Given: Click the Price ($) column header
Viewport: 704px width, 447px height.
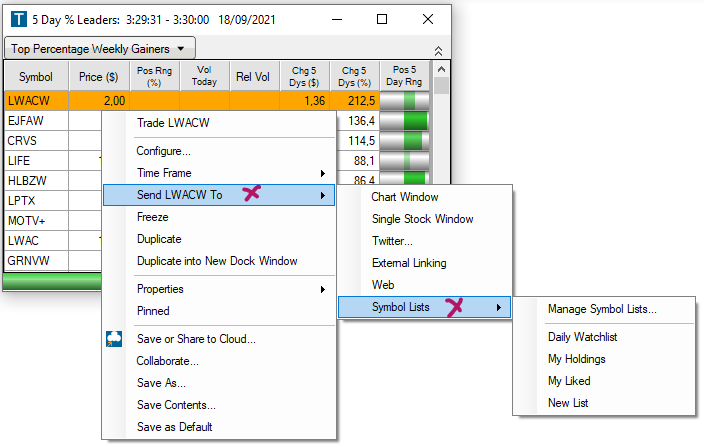Looking at the screenshot, I should point(98,76).
